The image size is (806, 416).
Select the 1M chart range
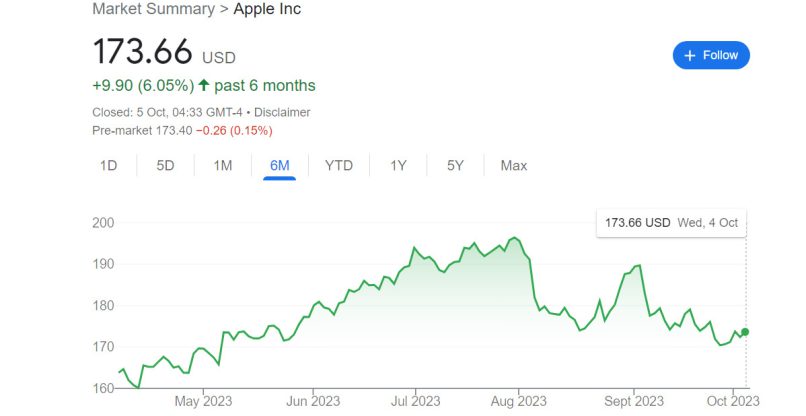223,165
